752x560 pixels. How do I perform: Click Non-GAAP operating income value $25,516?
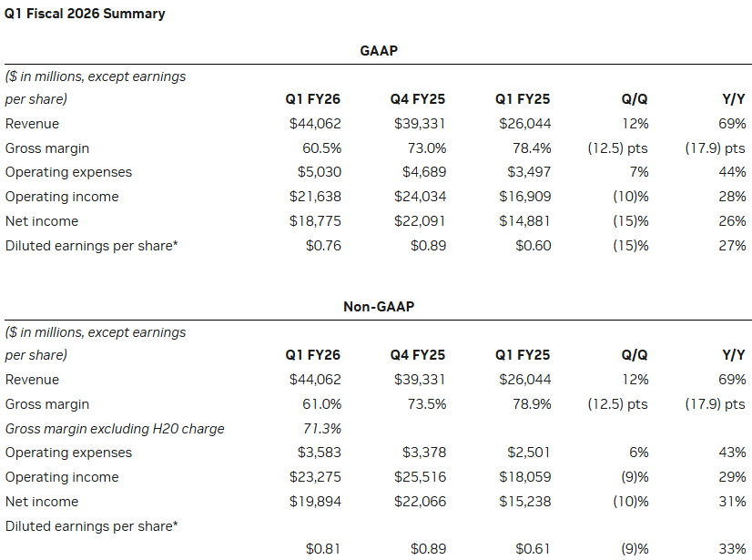(420, 477)
